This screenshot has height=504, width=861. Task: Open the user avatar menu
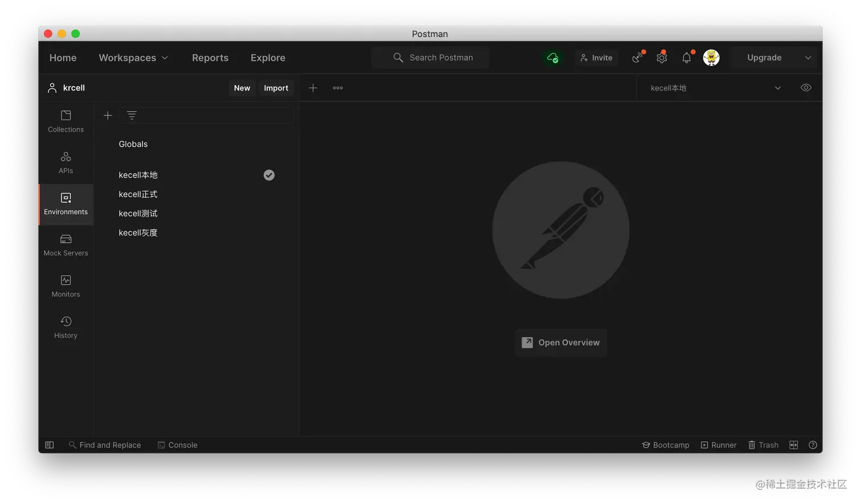click(711, 58)
